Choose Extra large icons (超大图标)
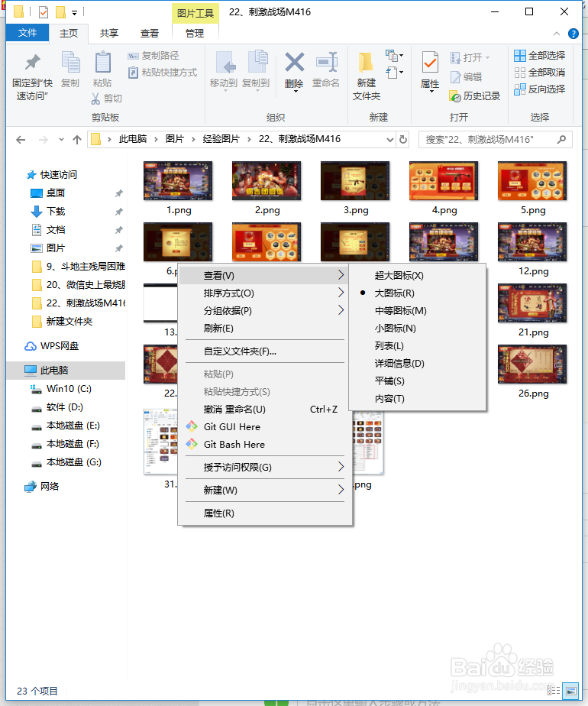The width and height of the screenshot is (588, 706). coord(418,276)
